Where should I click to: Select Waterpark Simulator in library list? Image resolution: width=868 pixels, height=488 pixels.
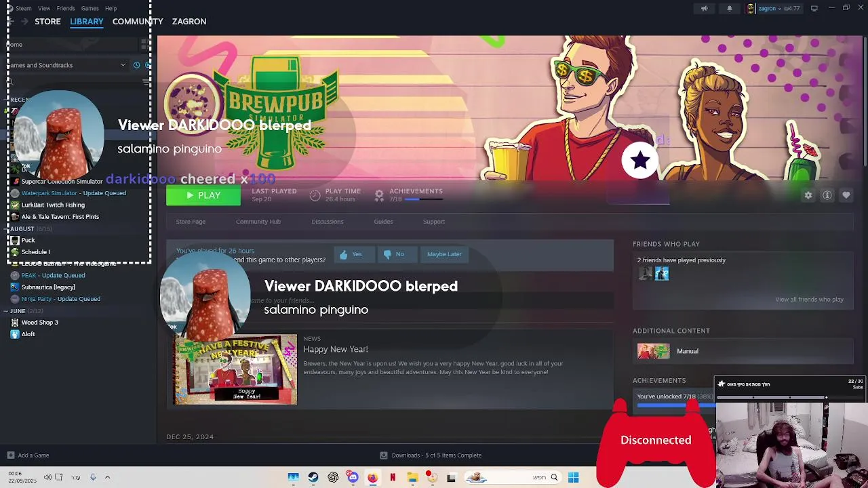pyautogui.click(x=74, y=193)
